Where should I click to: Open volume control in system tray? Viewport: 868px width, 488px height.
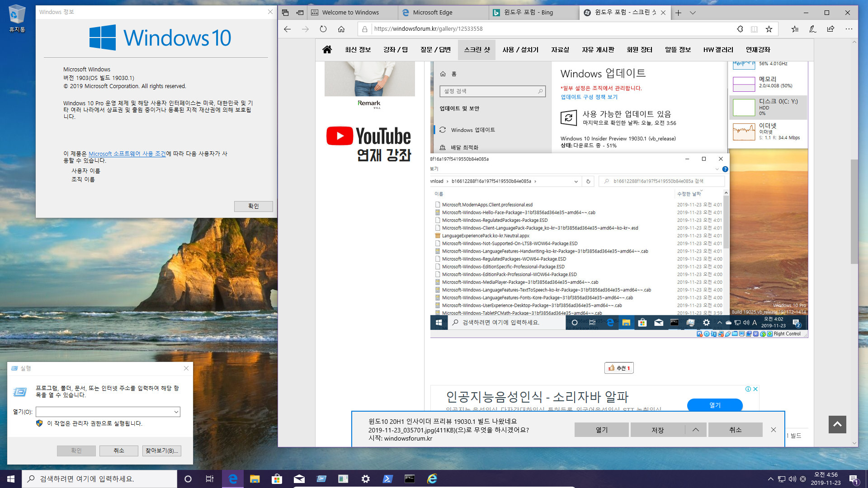coord(792,479)
